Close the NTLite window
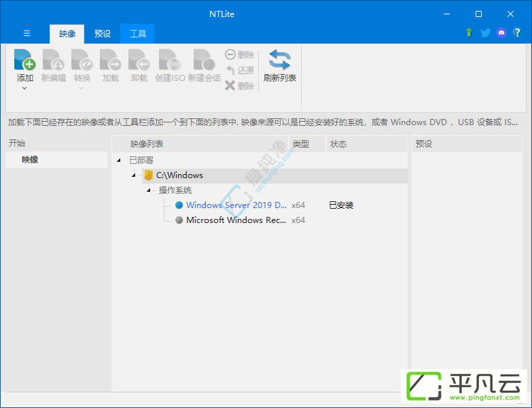The height and width of the screenshot is (408, 532). (511, 14)
